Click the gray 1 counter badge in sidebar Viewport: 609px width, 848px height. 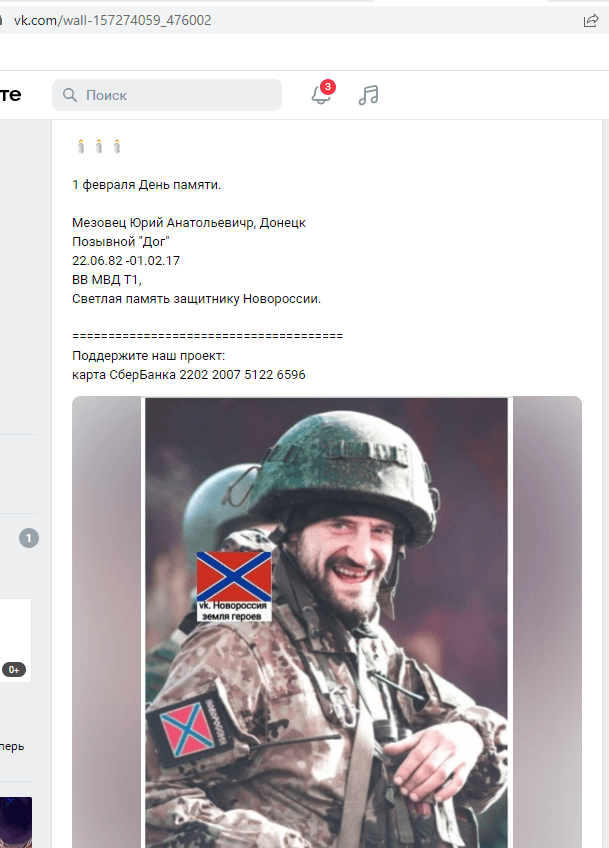29,538
